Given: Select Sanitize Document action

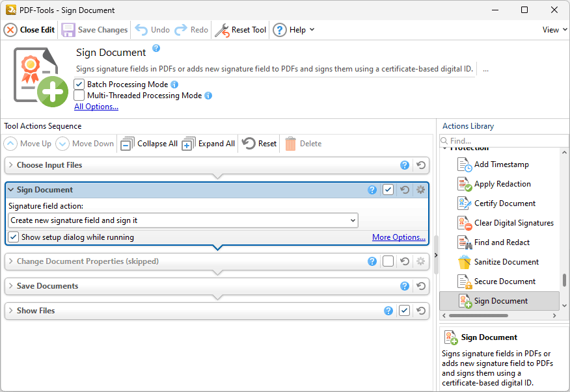Looking at the screenshot, I should pos(499,262).
